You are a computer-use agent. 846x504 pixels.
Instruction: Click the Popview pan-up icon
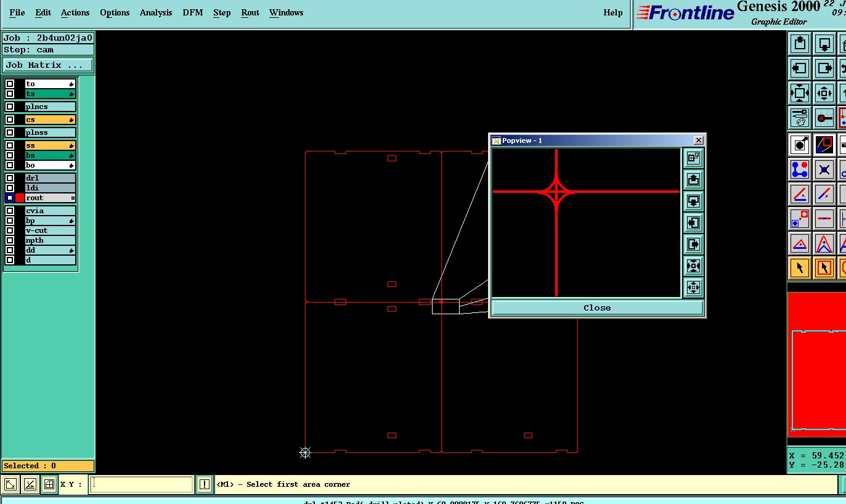coord(693,180)
